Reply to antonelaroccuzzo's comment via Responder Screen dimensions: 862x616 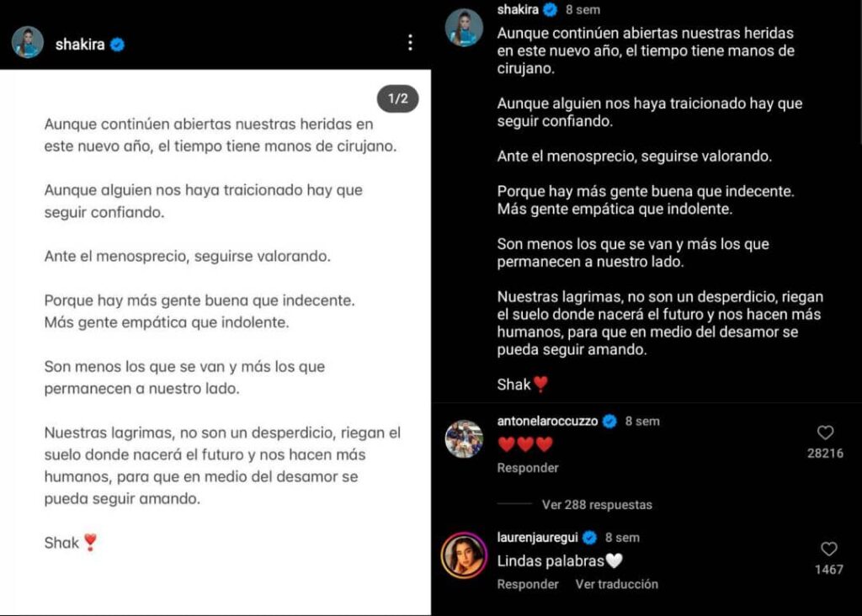(528, 468)
